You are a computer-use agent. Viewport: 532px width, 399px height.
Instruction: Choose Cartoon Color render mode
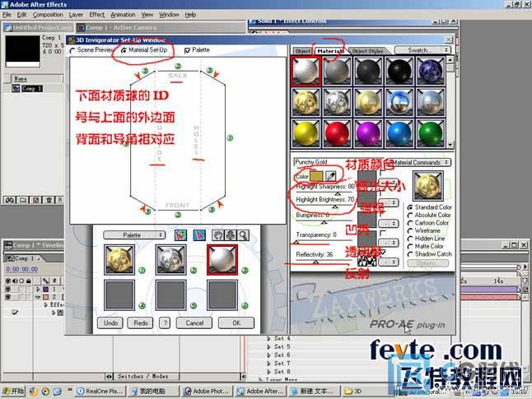pos(410,223)
